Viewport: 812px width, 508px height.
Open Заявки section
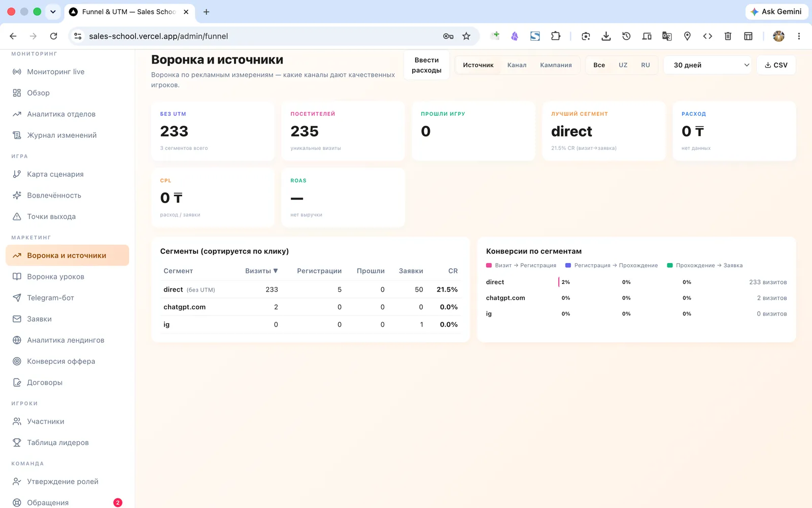pyautogui.click(x=67, y=319)
